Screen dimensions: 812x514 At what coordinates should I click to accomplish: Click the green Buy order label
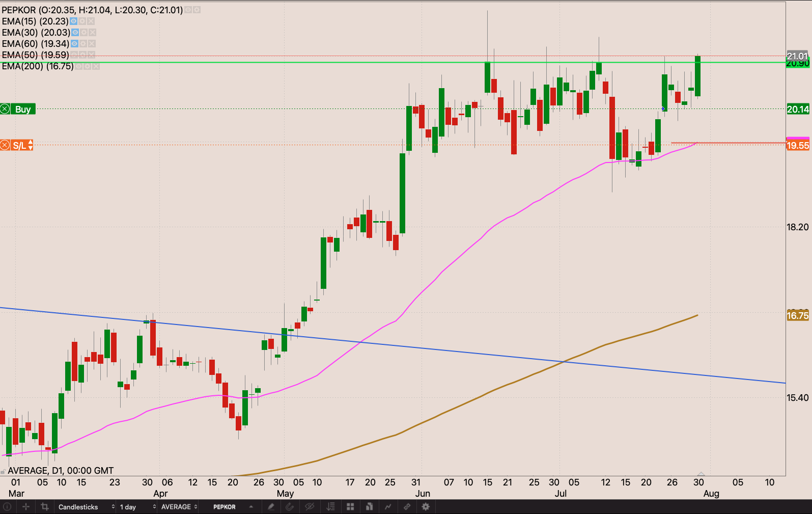click(23, 109)
